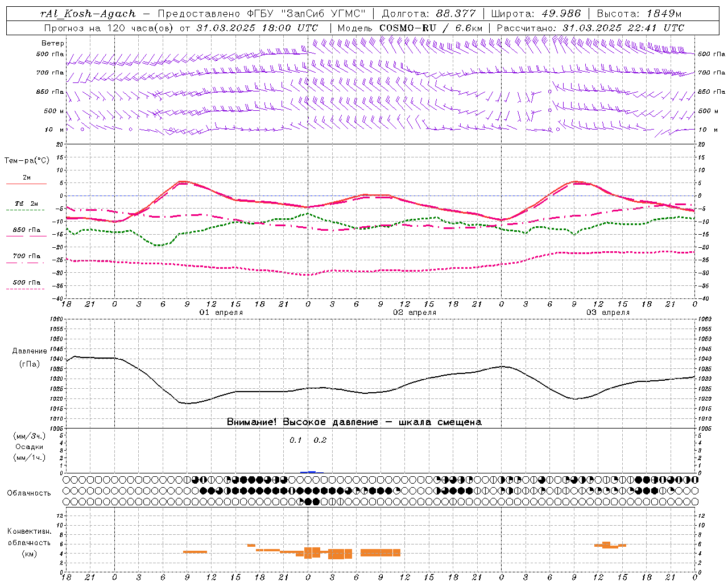Select the model label COSMO-RU / 6.6км
Viewport: 728px width, 582px height.
431,28
